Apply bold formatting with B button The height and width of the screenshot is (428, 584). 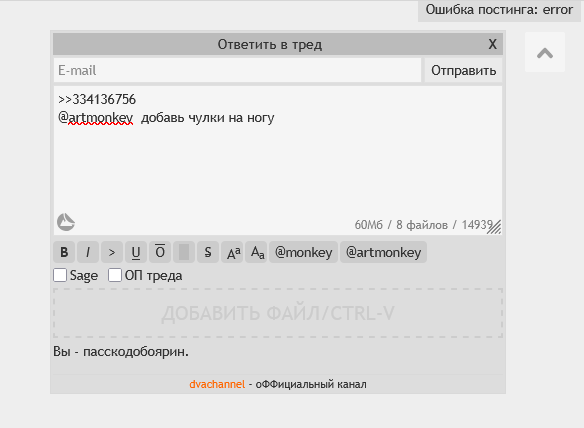coord(64,252)
